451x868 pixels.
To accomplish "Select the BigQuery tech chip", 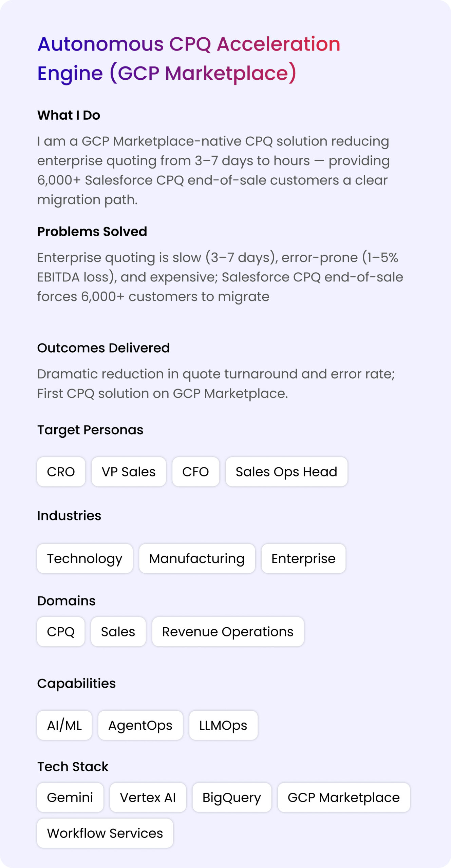I will pos(232,797).
